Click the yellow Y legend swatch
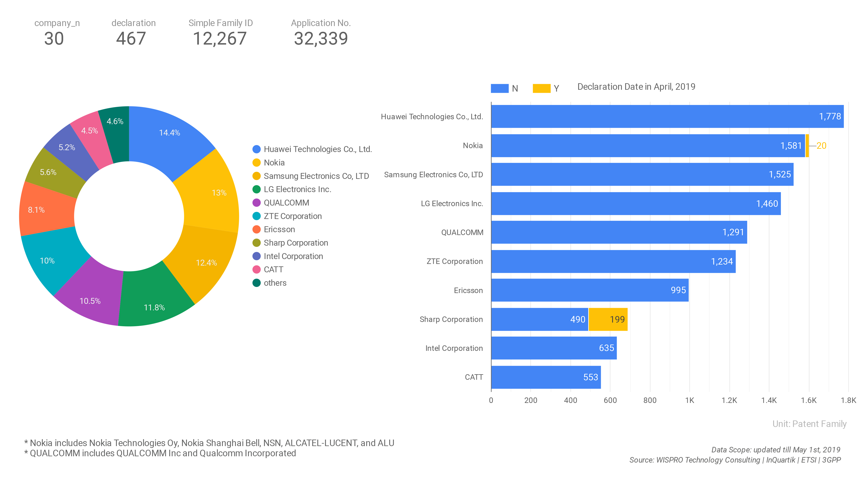The height and width of the screenshot is (488, 868). (541, 88)
